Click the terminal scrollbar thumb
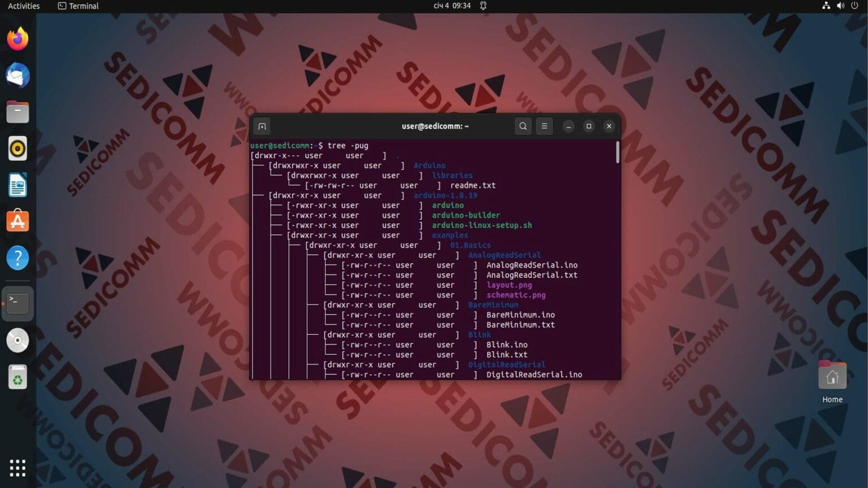The height and width of the screenshot is (488, 868). pos(618,152)
